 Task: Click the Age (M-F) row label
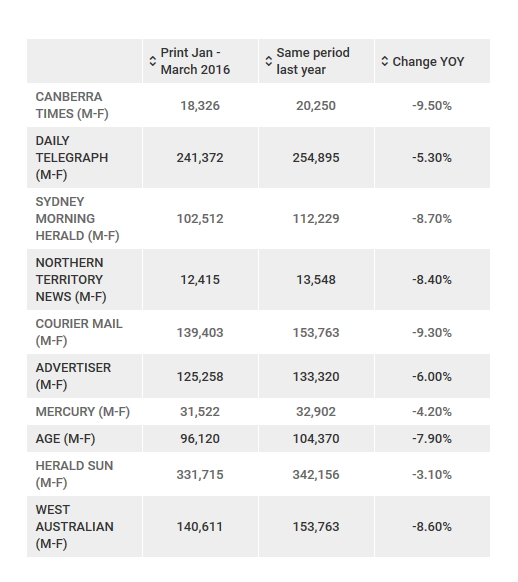pyautogui.click(x=65, y=439)
